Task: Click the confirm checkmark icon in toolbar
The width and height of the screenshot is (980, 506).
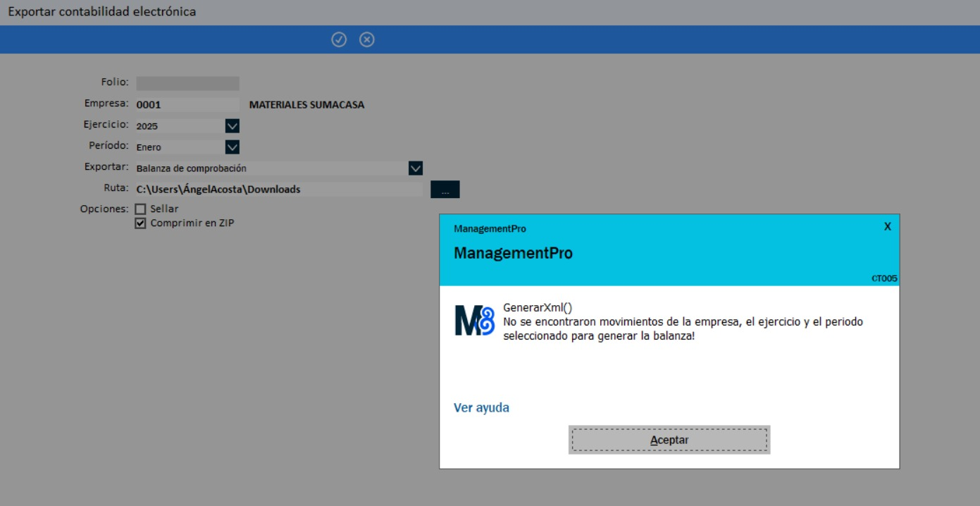Action: [339, 39]
